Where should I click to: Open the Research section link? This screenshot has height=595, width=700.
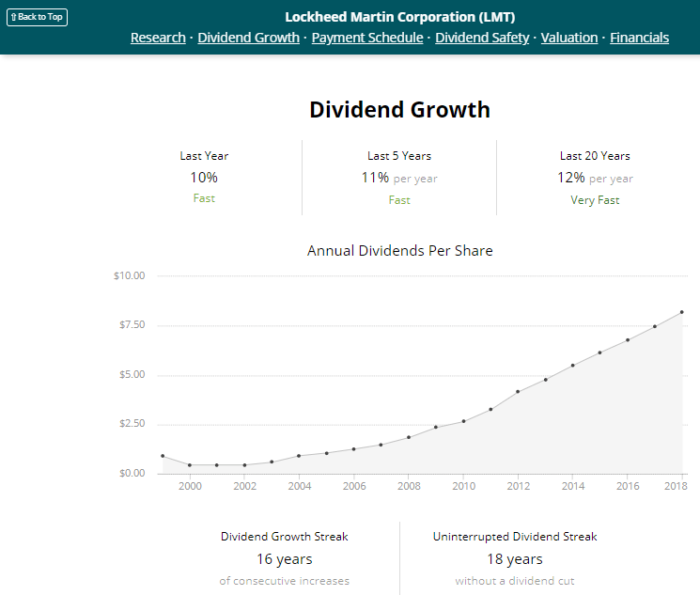(x=158, y=38)
